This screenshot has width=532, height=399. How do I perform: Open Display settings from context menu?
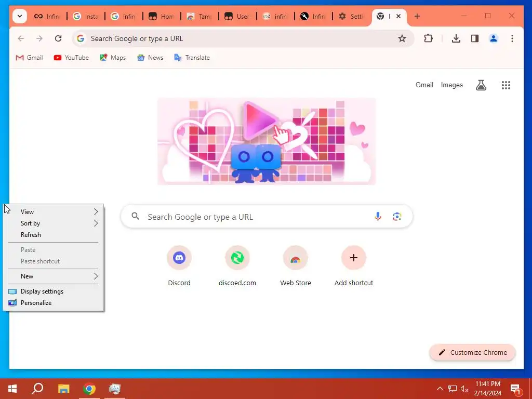[x=54, y=291]
